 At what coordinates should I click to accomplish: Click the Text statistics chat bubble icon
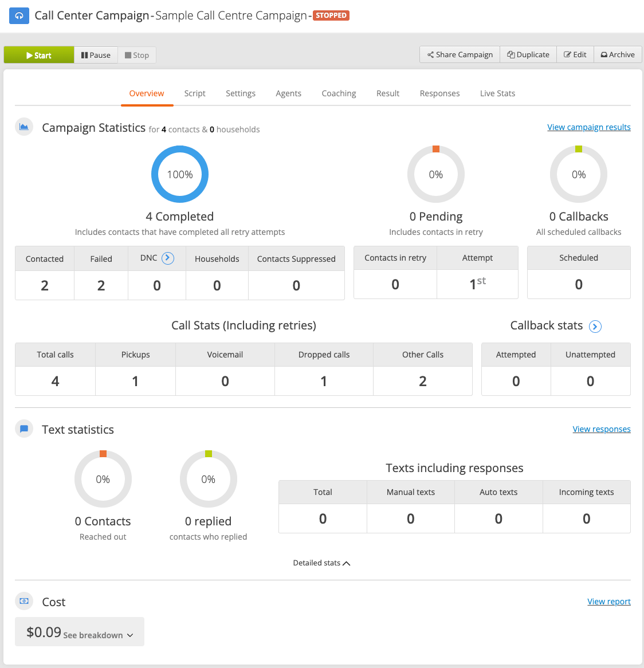(24, 429)
